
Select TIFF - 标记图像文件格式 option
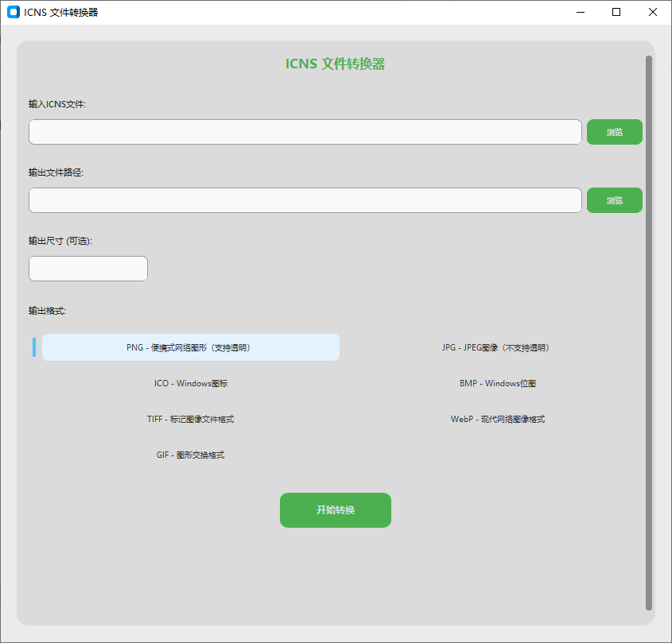(190, 419)
